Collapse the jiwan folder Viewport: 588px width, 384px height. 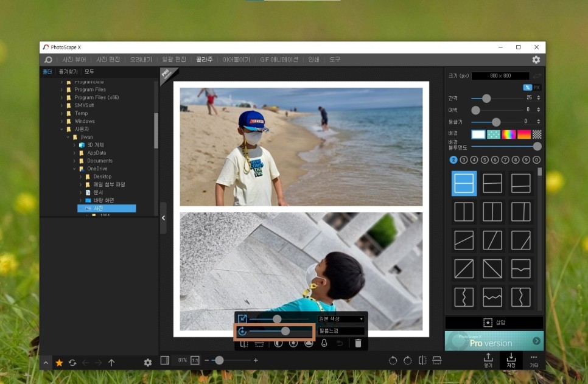click(x=68, y=137)
